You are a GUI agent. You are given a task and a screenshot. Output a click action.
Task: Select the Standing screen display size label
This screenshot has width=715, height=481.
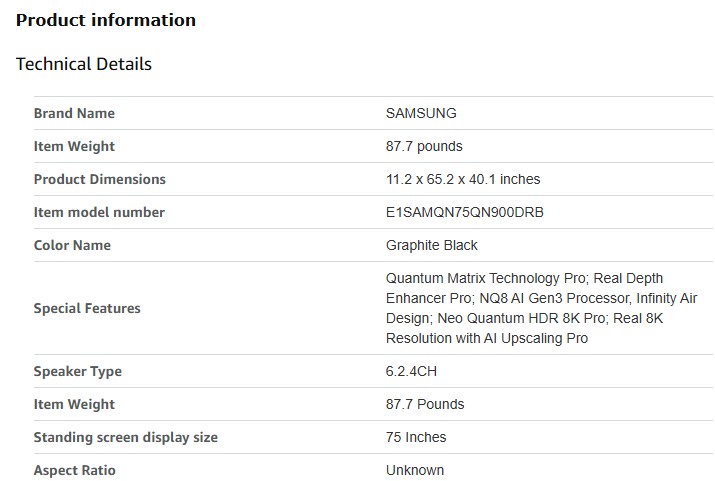pyautogui.click(x=126, y=438)
